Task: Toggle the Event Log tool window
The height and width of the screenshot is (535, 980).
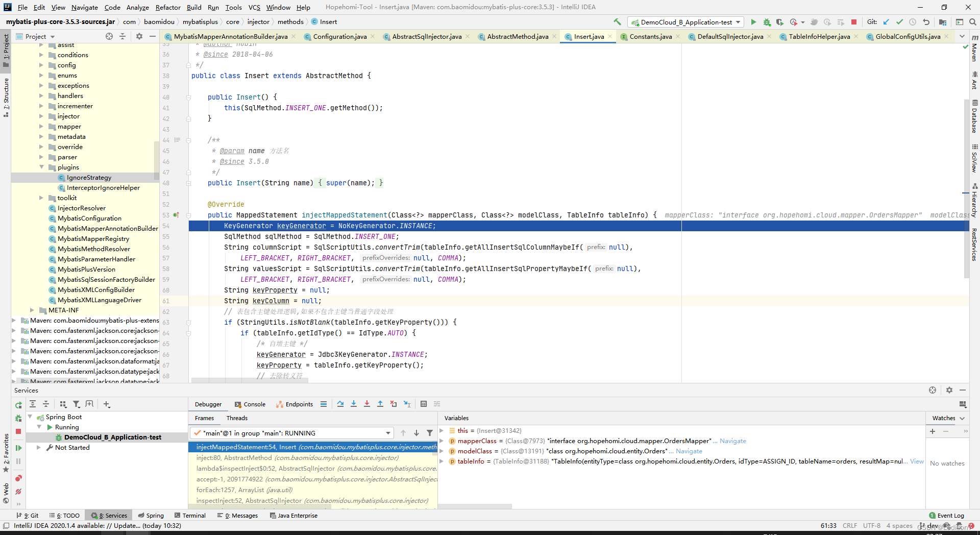Action: (947, 516)
